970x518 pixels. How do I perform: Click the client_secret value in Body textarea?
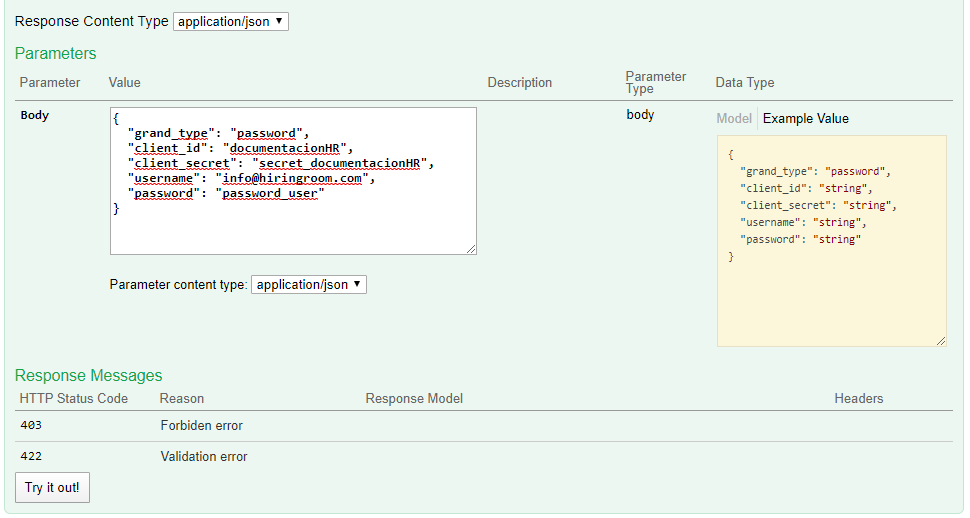point(344,163)
